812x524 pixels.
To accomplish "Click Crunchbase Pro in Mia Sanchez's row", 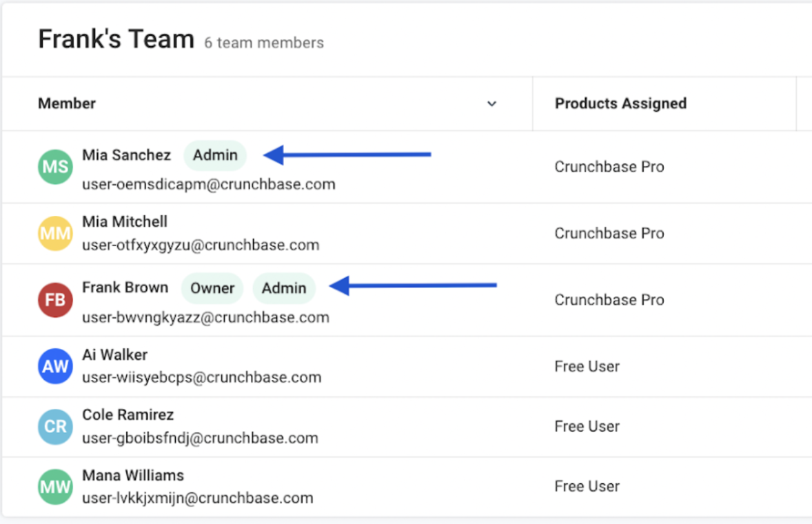I will point(609,167).
